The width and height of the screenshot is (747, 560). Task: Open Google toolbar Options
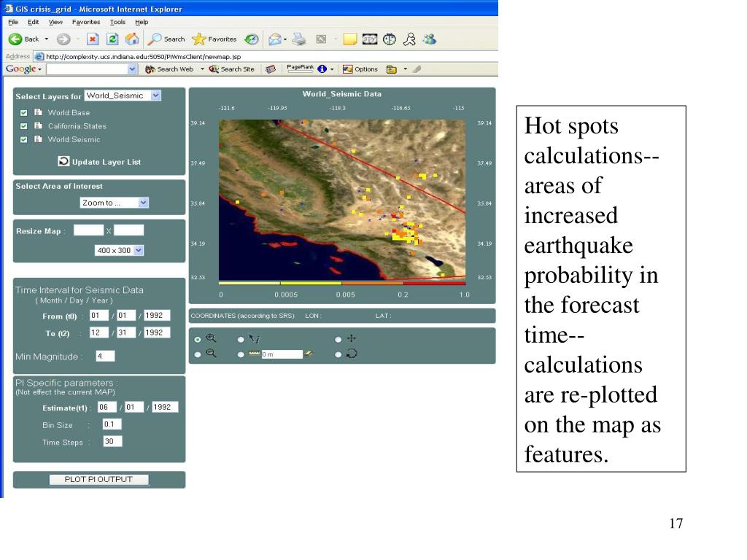coord(360,69)
